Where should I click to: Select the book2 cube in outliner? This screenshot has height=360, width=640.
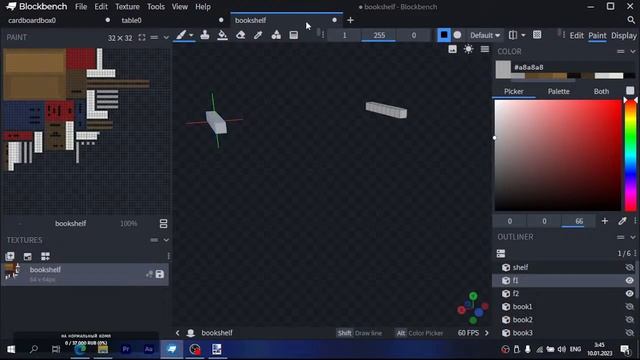coord(564,320)
